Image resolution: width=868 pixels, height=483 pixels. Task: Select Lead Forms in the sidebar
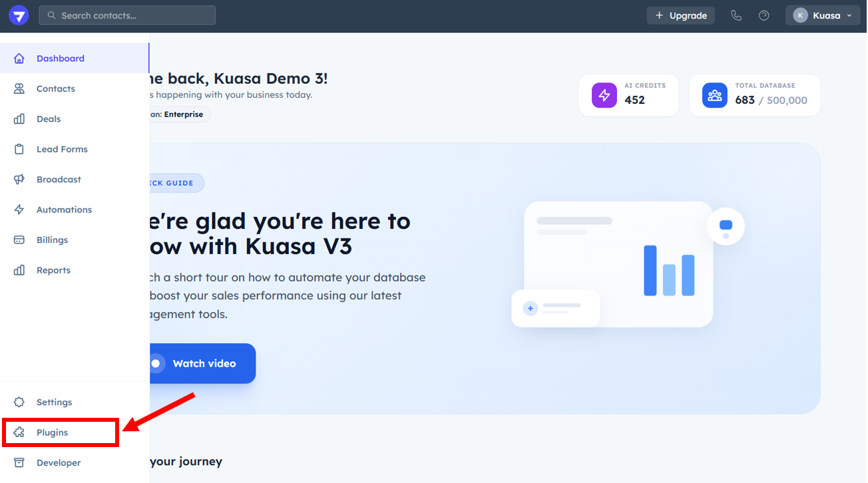click(62, 149)
